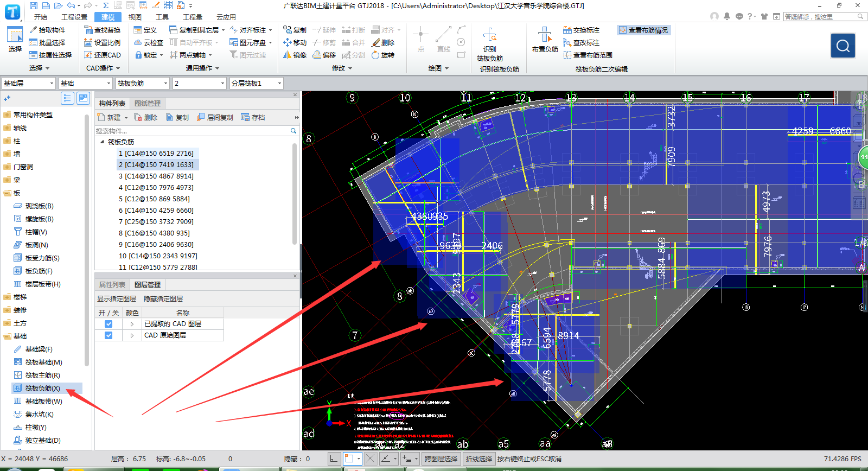Click 隐藏指定图层 link
Screen dimensions: 868x471
[163, 298]
